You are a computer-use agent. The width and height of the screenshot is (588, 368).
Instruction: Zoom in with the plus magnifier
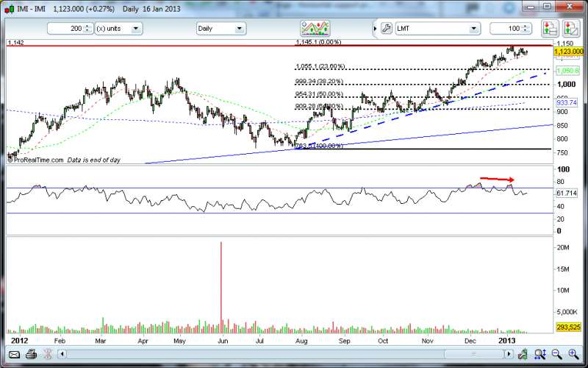pos(574,355)
